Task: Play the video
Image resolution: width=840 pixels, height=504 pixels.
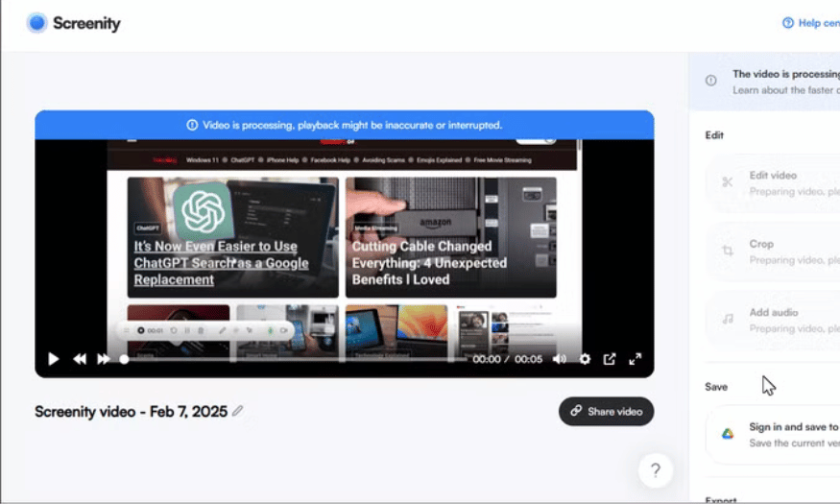Action: tap(53, 359)
